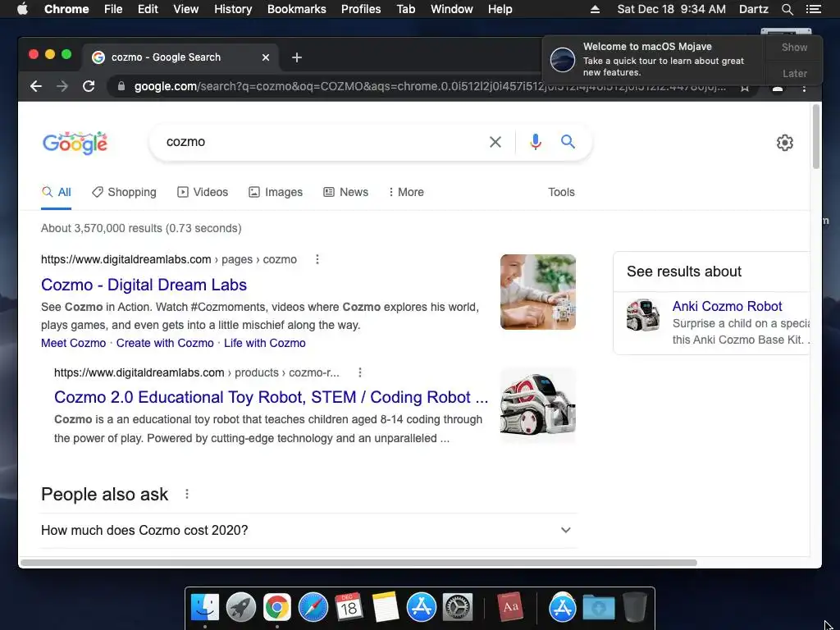Image resolution: width=840 pixels, height=630 pixels.
Task: Open Launchpad rocket in dock
Action: click(x=241, y=608)
